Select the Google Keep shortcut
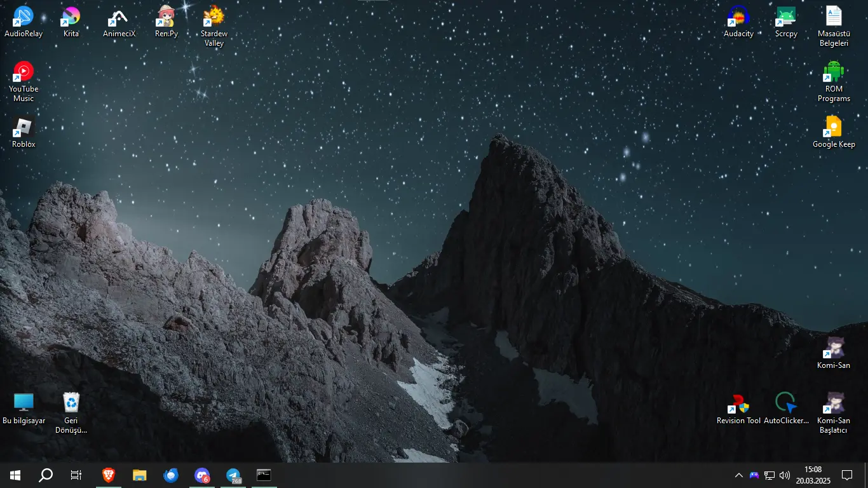868x488 pixels. (834, 132)
